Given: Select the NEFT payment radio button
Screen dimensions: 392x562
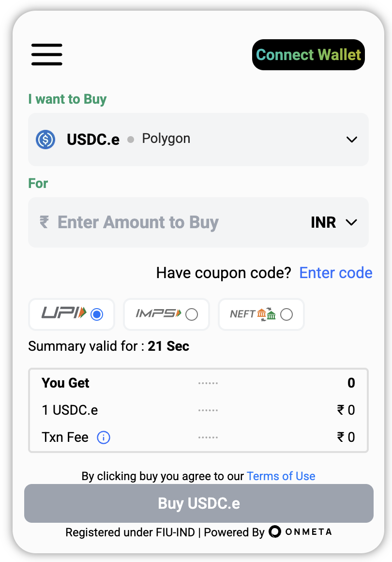Looking at the screenshot, I should 286,314.
